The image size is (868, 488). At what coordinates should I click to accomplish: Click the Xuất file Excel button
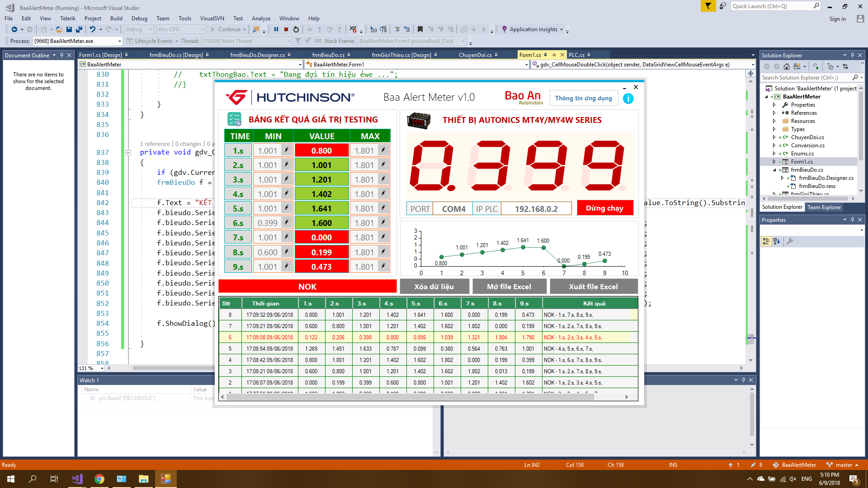click(593, 286)
